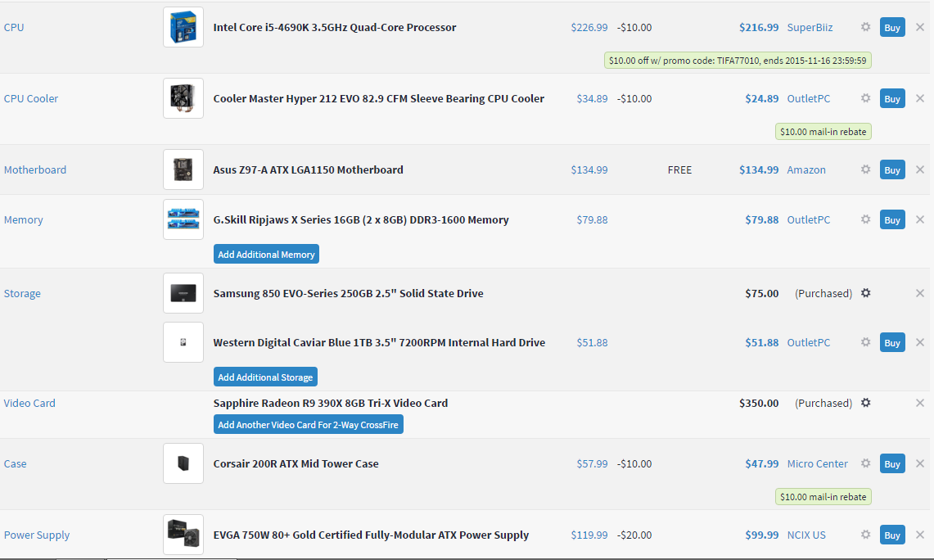
Task: Open settings gear for Intel Core i5-4690K row
Action: pyautogui.click(x=865, y=27)
